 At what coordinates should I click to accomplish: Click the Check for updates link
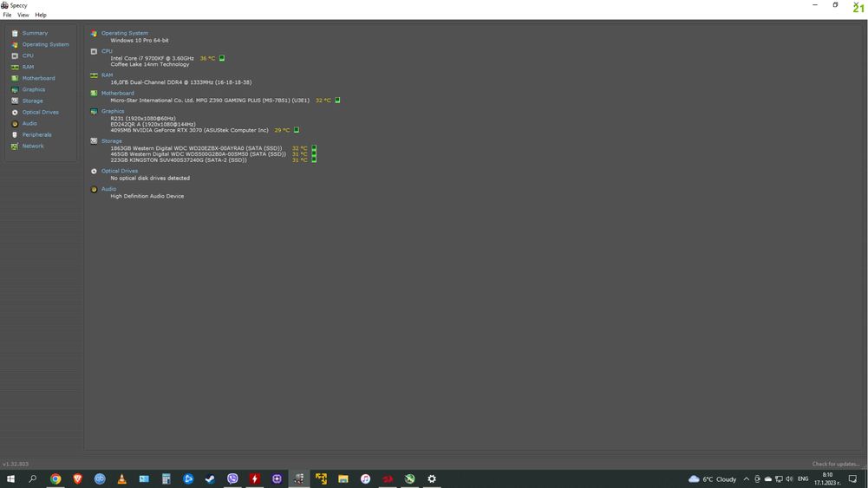pyautogui.click(x=836, y=465)
